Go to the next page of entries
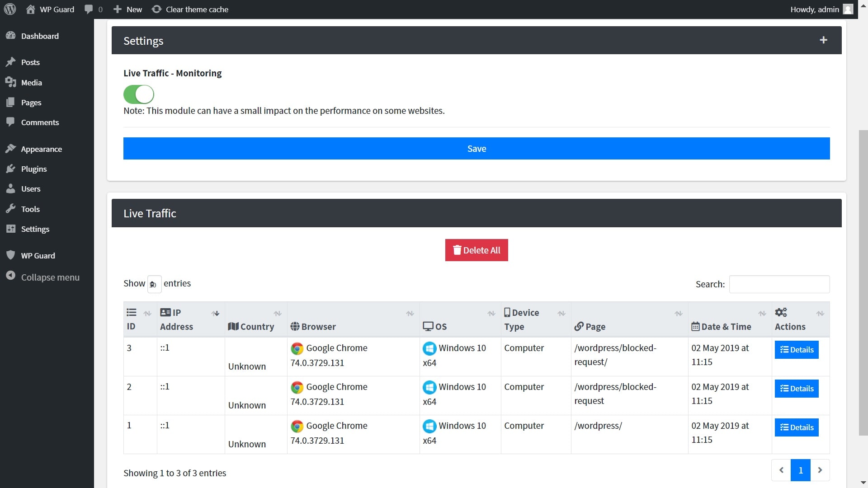This screenshot has width=868, height=488. coord(821,470)
